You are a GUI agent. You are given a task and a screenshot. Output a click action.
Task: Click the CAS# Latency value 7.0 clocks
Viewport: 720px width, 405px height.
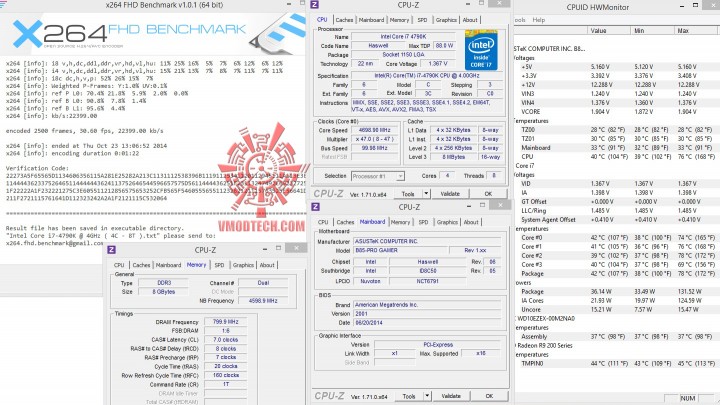(225, 339)
